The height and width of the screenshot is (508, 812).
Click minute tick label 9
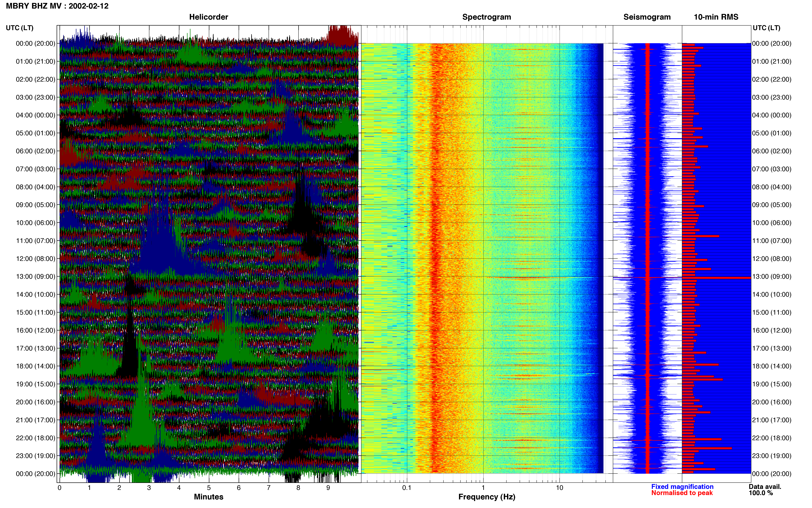(x=328, y=488)
